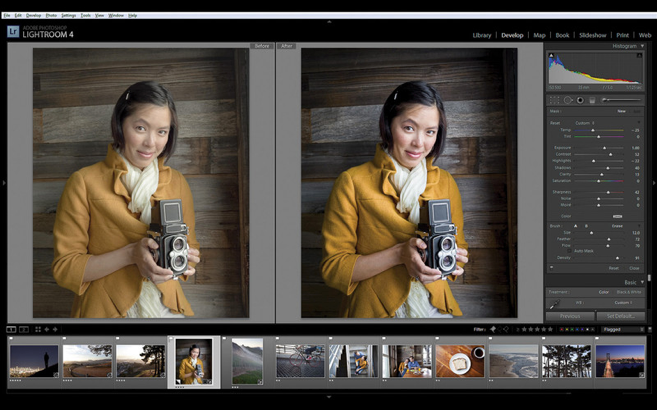Collapse the Histogram panel
Image resolution: width=657 pixels, height=411 pixels.
pos(642,46)
